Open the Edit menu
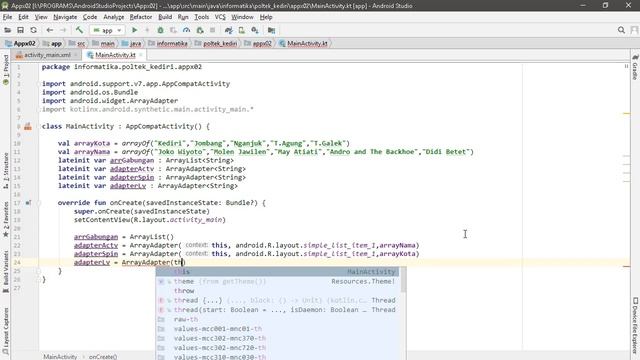The height and width of the screenshot is (360, 640). tap(23, 17)
